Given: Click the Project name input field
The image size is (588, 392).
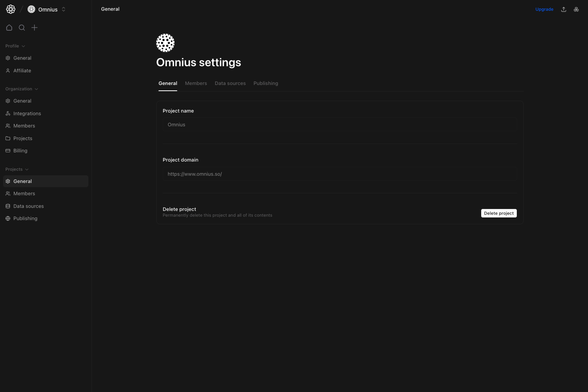Looking at the screenshot, I should click(340, 124).
